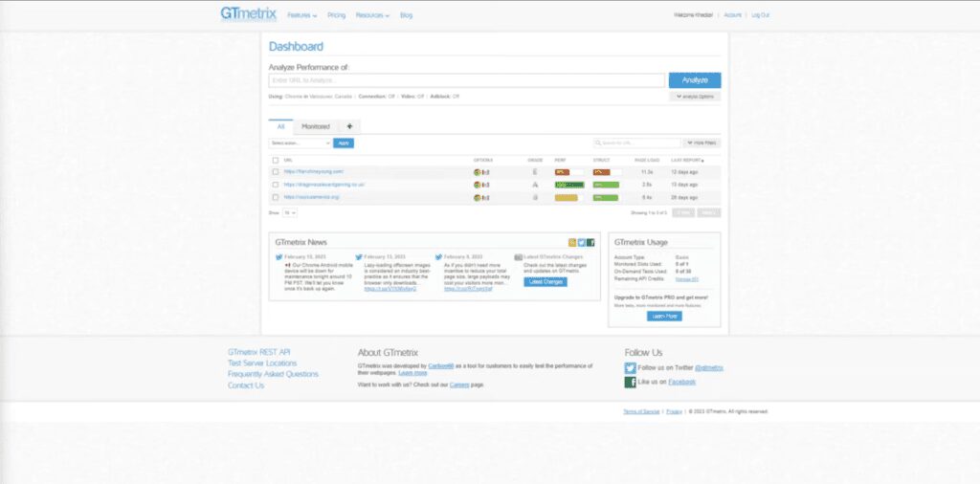Click the yellow performance bar in the 28 days ago row

click(x=567, y=197)
